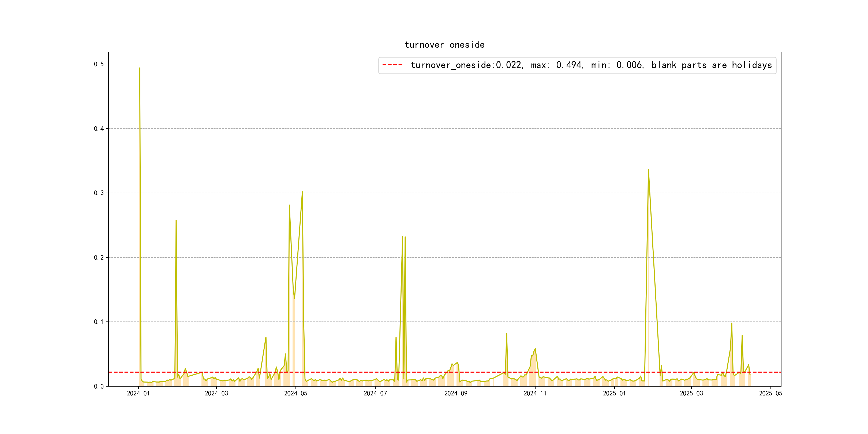Click the 2024-07 x-axis tick label
The height and width of the screenshot is (434, 868).
coord(375,393)
